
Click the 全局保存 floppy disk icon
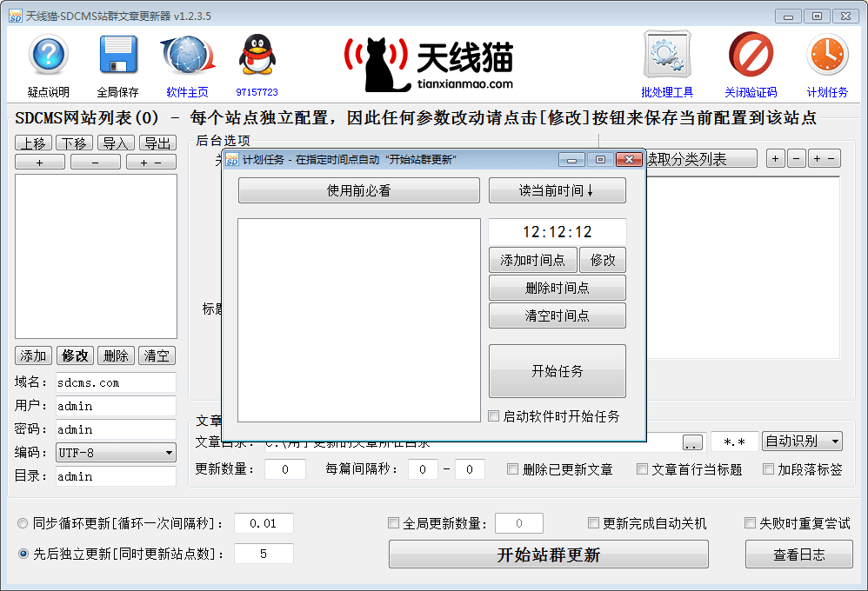(x=118, y=54)
